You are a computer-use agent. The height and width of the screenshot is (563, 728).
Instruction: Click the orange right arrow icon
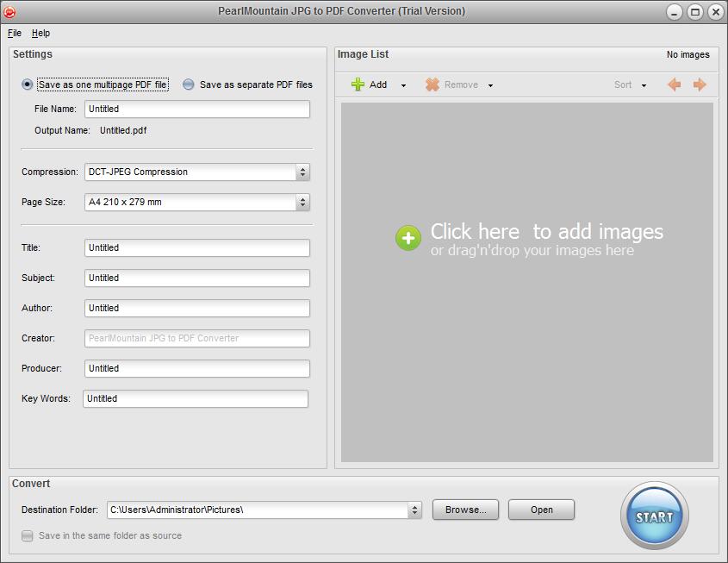(700, 84)
